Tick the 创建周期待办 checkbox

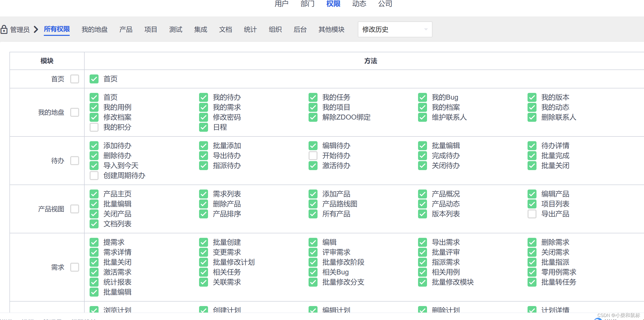94,175
